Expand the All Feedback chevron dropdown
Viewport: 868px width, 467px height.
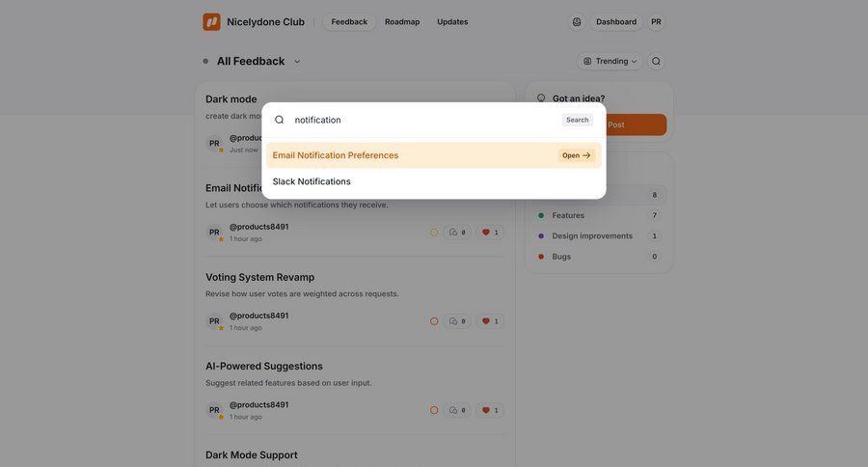coord(297,62)
